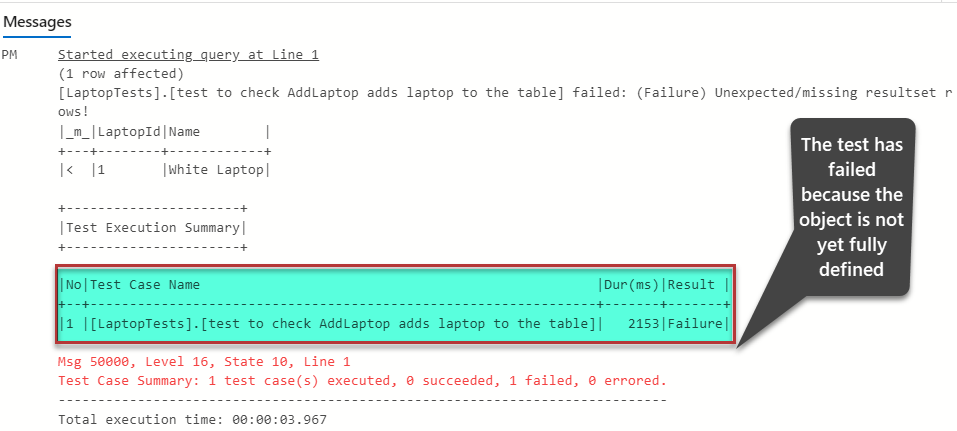
Task: Click 'Started executing query at Line 1' link
Action: pyautogui.click(x=188, y=55)
